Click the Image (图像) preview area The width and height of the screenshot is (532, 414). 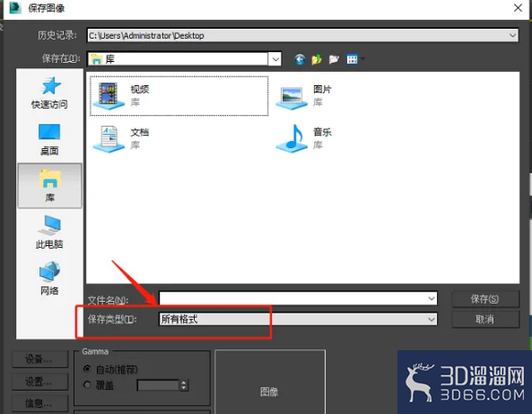pyautogui.click(x=270, y=382)
